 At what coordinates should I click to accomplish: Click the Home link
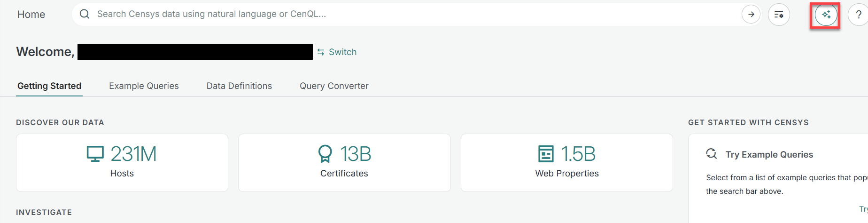coord(31,15)
